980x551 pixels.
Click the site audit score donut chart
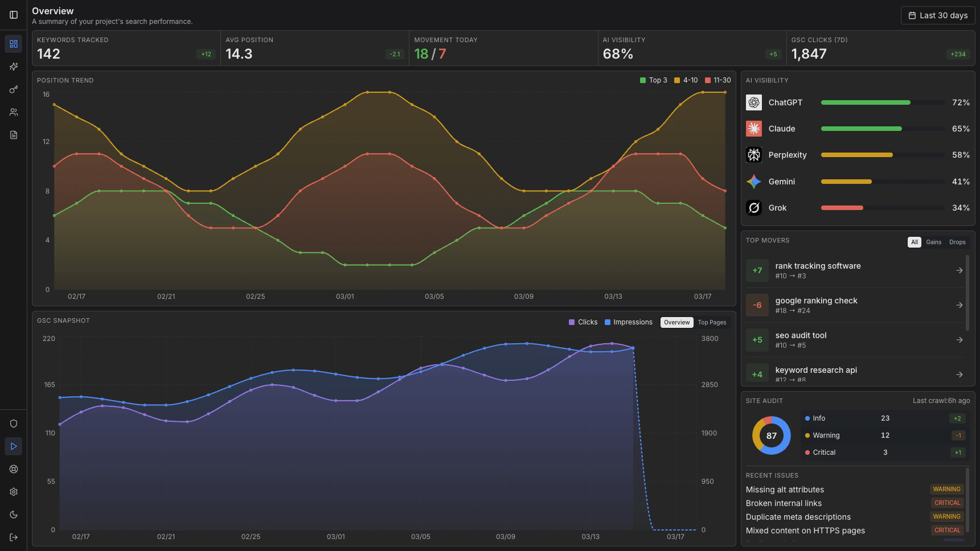click(771, 435)
